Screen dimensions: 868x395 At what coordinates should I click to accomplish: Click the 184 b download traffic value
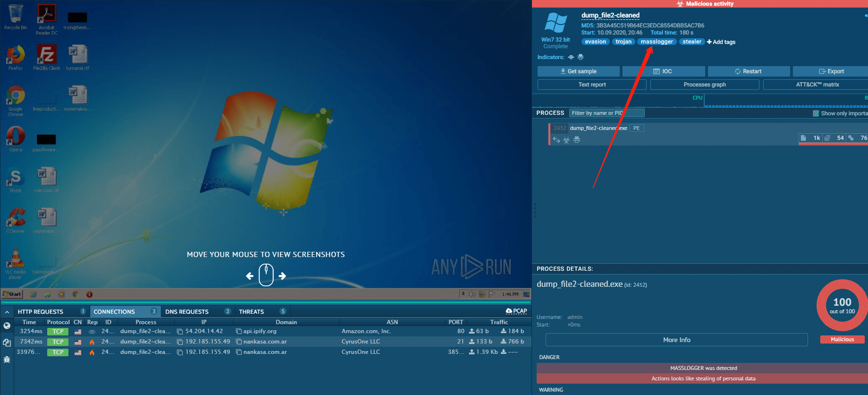click(513, 331)
